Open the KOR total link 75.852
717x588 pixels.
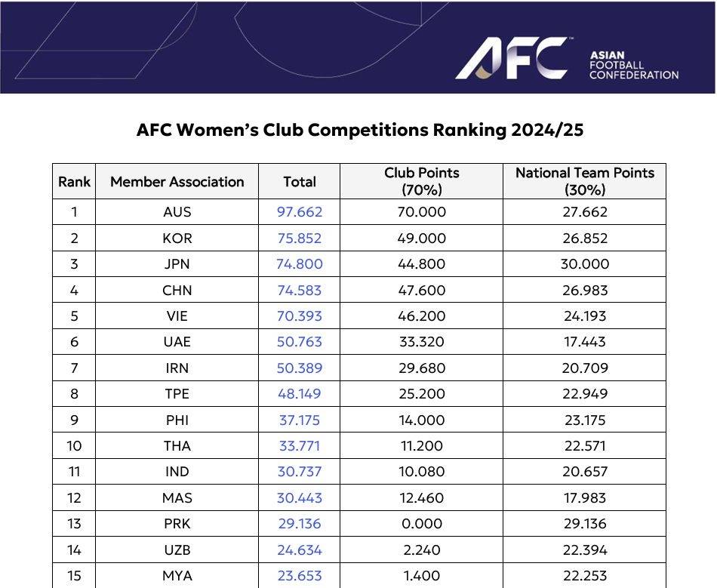pyautogui.click(x=300, y=239)
